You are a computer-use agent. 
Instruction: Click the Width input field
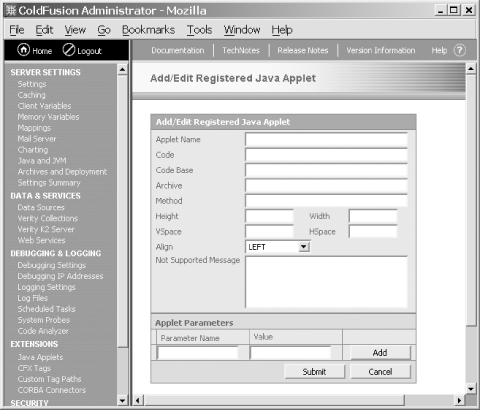click(373, 216)
